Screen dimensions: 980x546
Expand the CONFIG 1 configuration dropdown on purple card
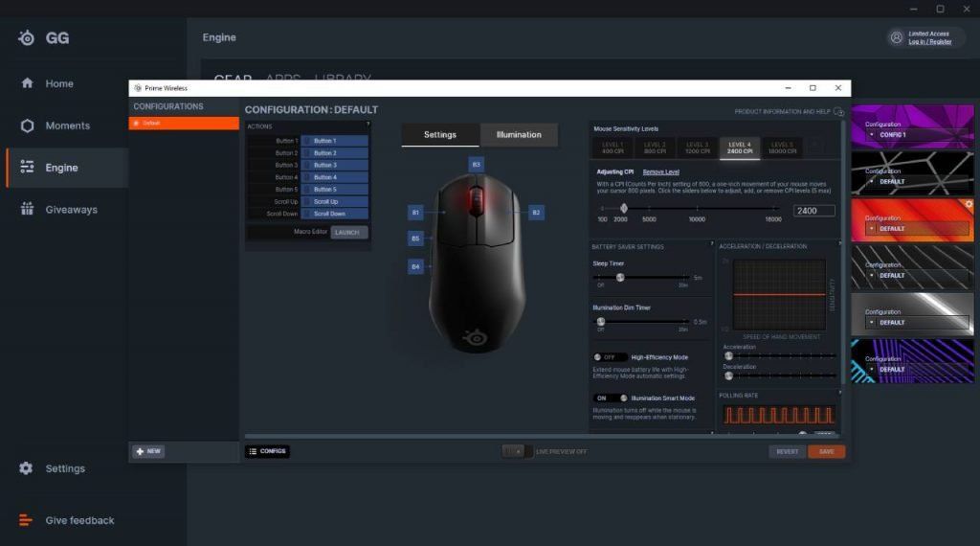(918, 134)
